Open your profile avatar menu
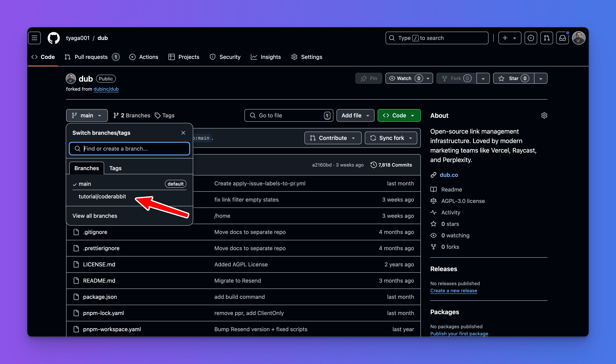The image size is (616, 364). click(x=579, y=38)
